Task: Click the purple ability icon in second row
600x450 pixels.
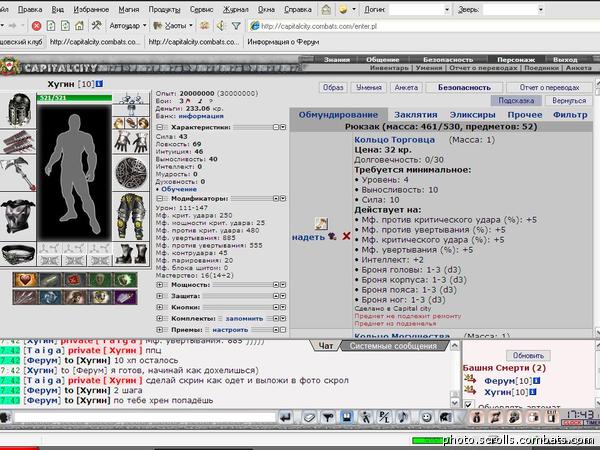Action: [x=126, y=297]
